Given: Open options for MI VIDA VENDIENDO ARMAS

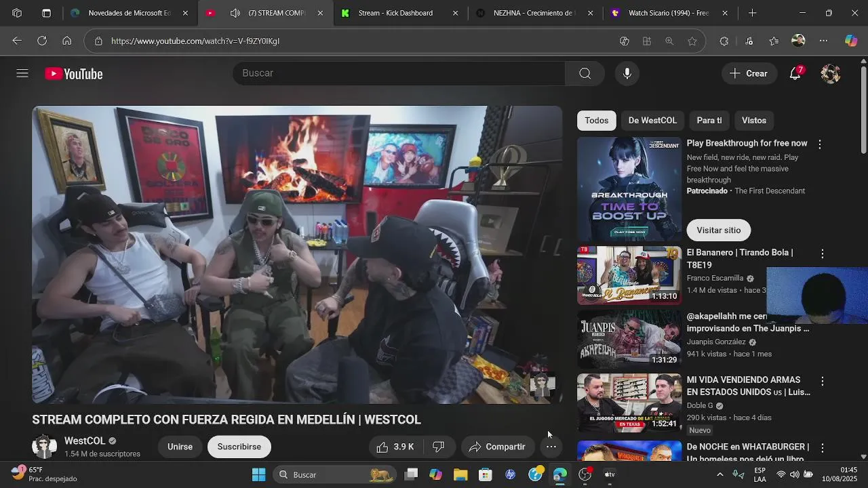Looking at the screenshot, I should [822, 381].
